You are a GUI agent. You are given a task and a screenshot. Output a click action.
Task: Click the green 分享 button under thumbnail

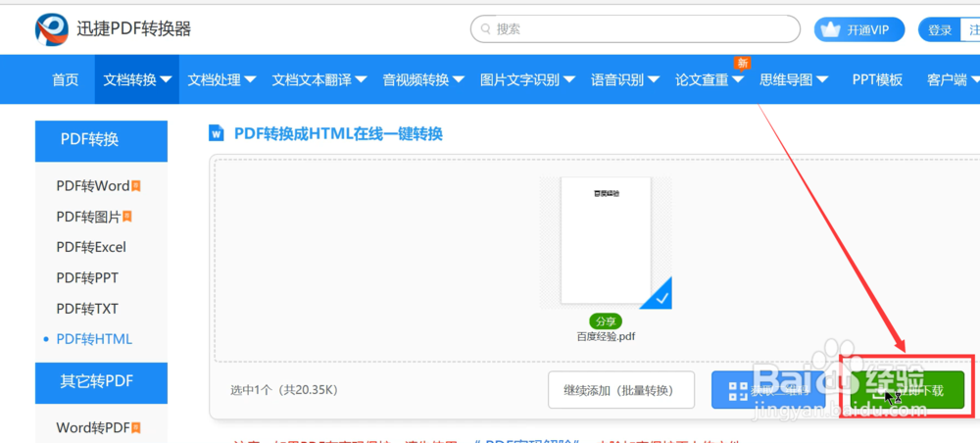(606, 321)
